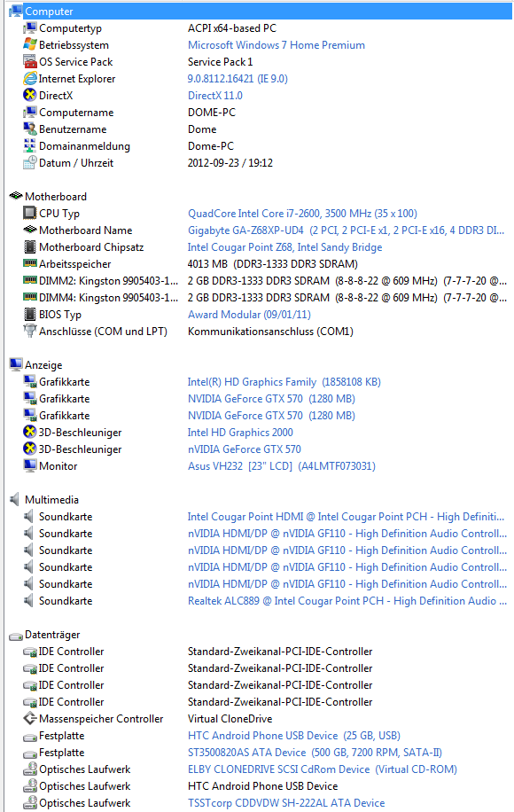Click the BIOS Typ icon
Viewport: 514px width, 812px height.
[30, 314]
